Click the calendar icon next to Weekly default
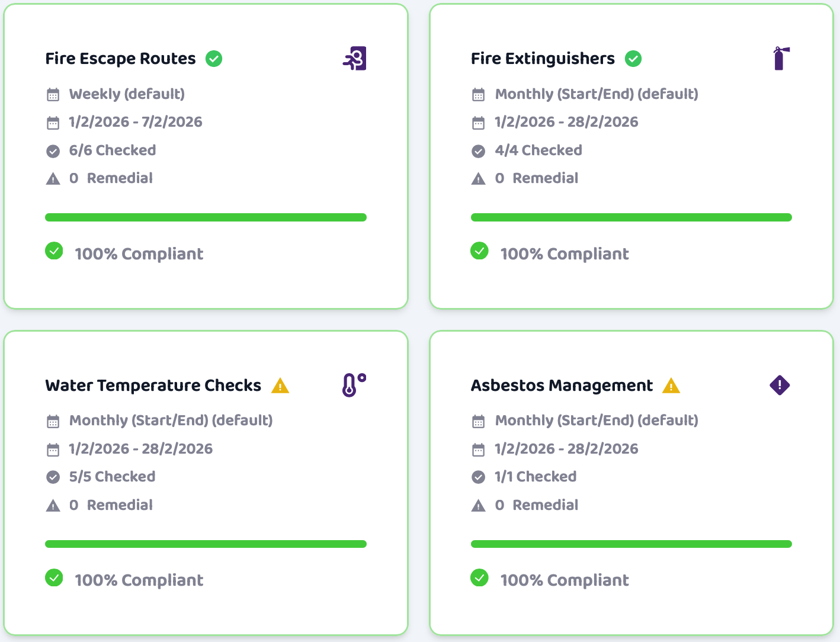 53,94
